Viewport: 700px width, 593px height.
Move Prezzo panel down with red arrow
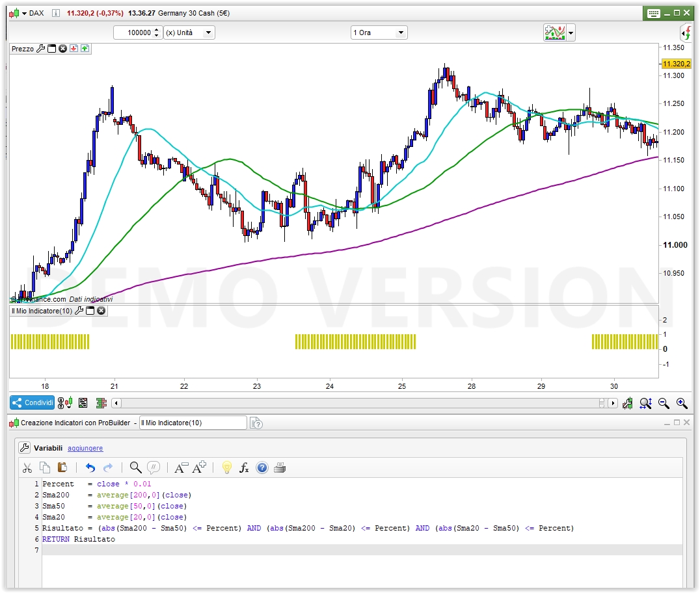pos(74,49)
